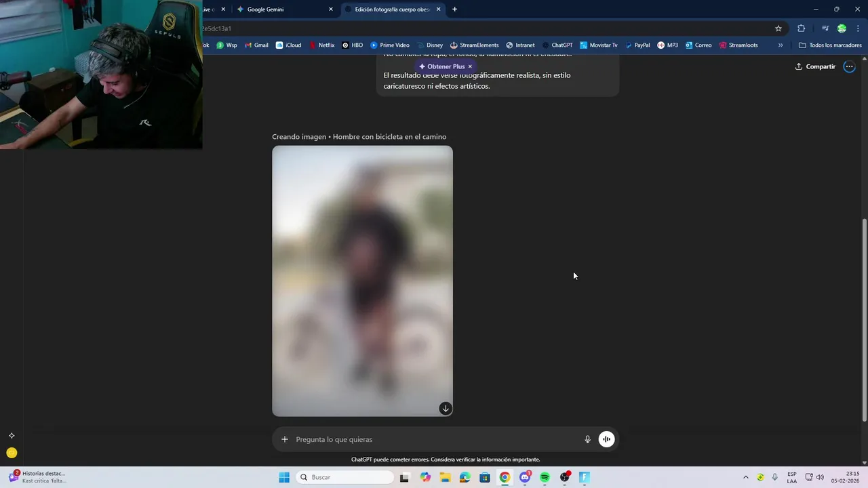Viewport: 868px width, 488px height.
Task: Open a new browser tab
Action: click(454, 9)
